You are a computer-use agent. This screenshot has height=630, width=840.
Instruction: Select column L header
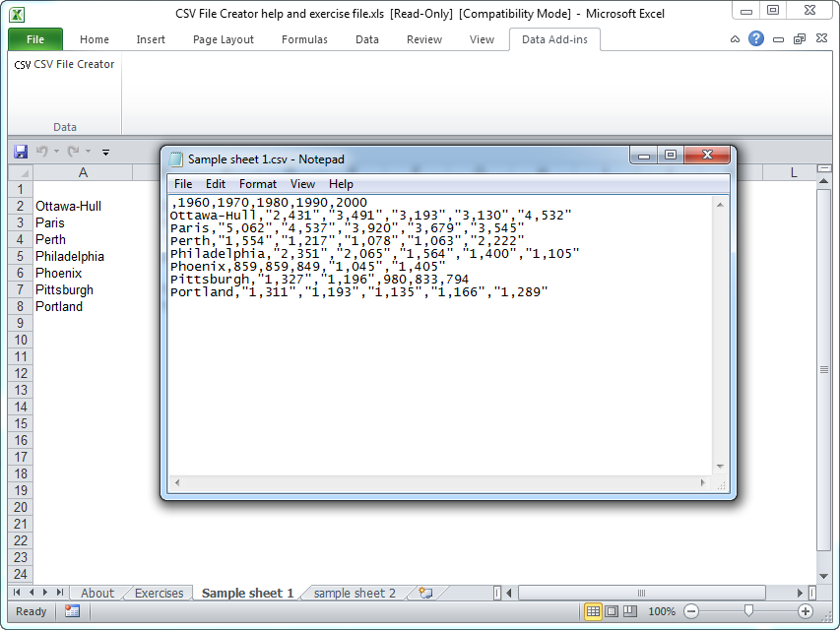point(794,172)
